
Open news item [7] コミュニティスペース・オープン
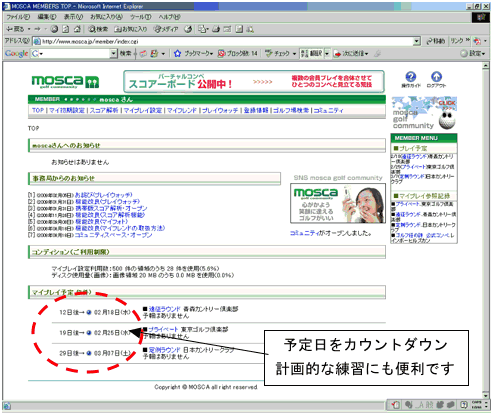(x=113, y=235)
